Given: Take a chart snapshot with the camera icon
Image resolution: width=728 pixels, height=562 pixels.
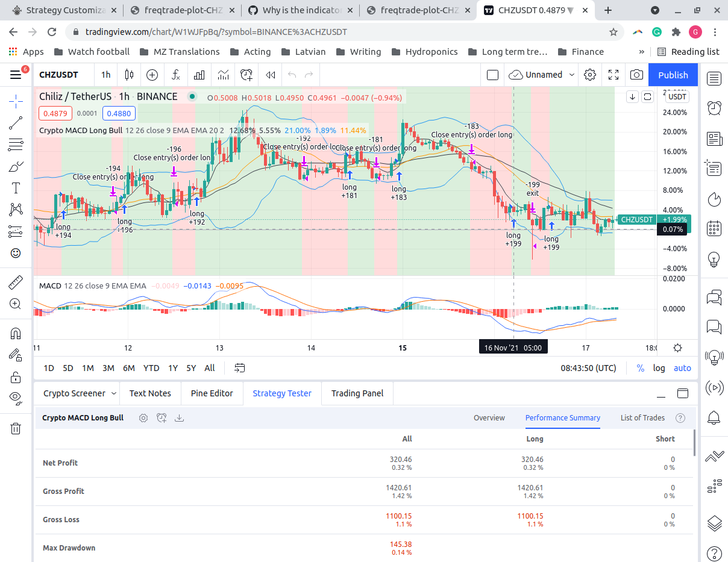Looking at the screenshot, I should pyautogui.click(x=636, y=75).
